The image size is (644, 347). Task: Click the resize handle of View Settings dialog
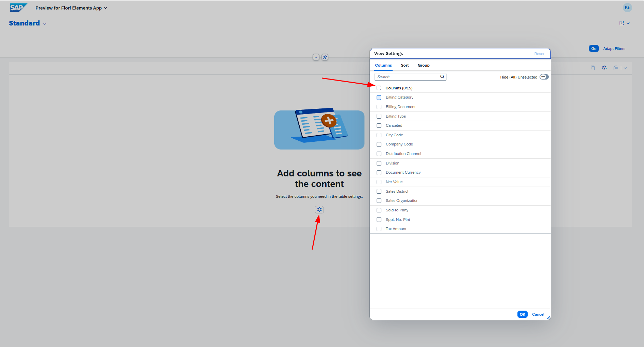(x=548, y=317)
